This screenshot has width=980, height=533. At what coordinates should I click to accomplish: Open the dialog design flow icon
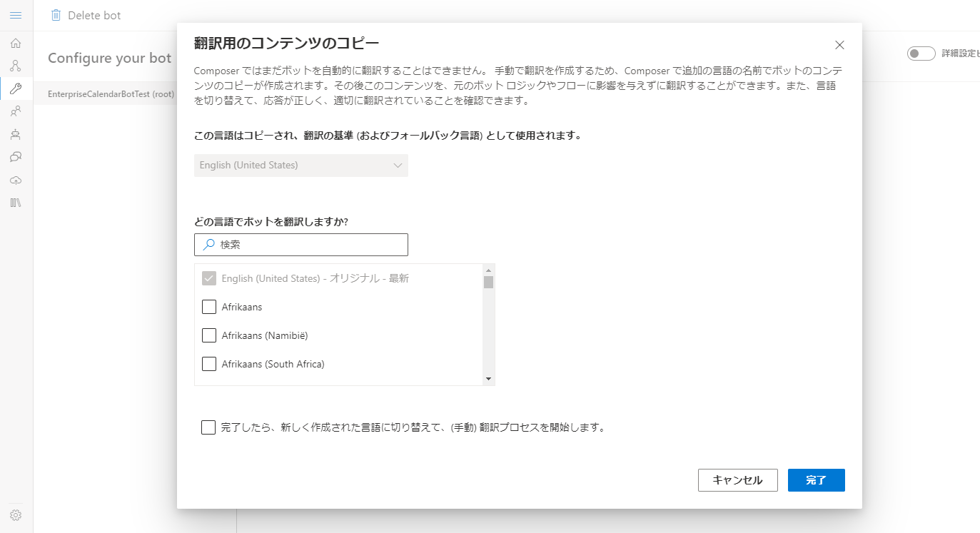pos(16,66)
